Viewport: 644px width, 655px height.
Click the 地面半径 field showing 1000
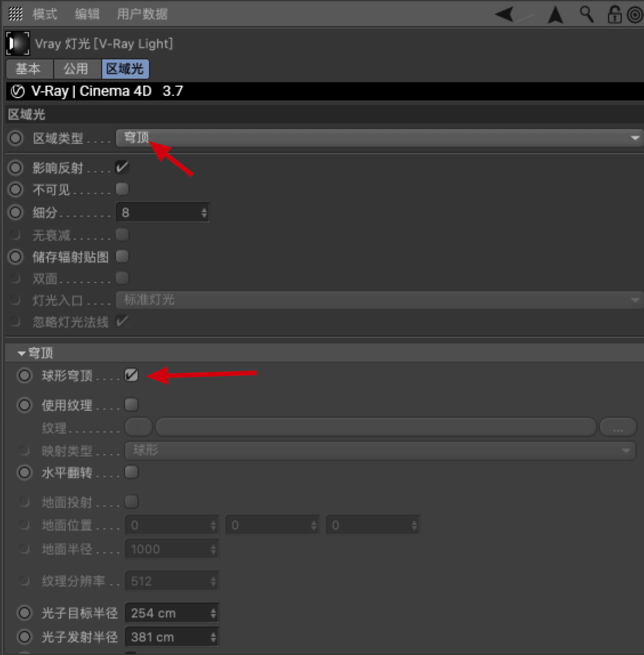pos(171,549)
